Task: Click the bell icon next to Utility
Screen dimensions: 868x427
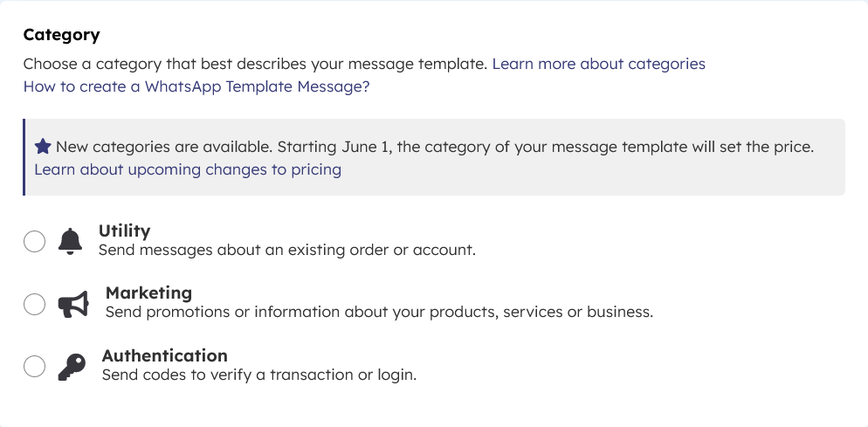Action: point(70,241)
